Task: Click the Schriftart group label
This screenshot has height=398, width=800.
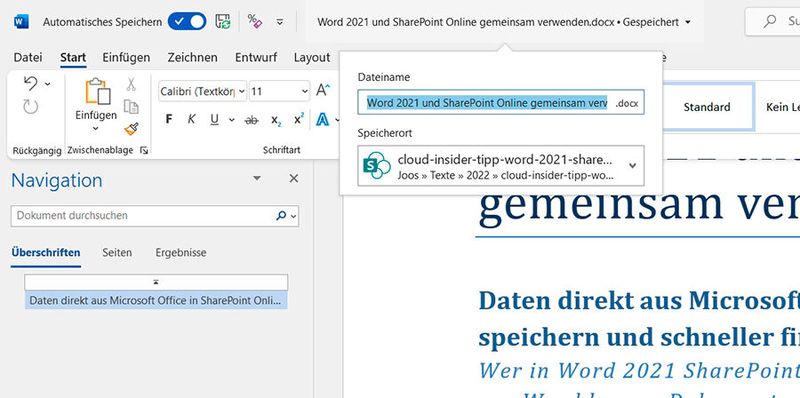Action: (282, 150)
